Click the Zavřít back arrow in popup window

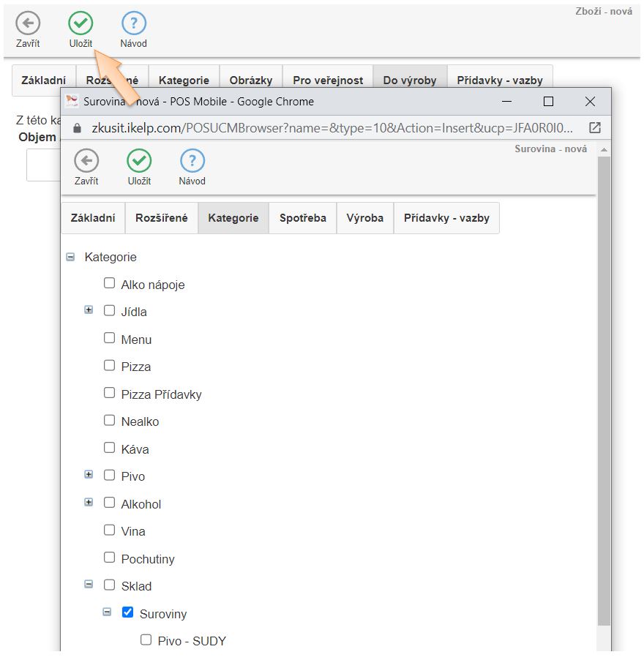pos(86,161)
